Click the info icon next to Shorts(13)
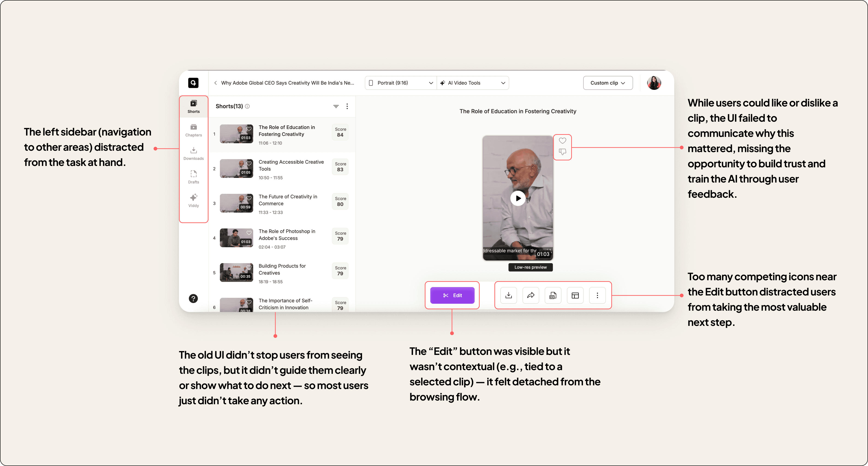This screenshot has width=868, height=466. (247, 106)
